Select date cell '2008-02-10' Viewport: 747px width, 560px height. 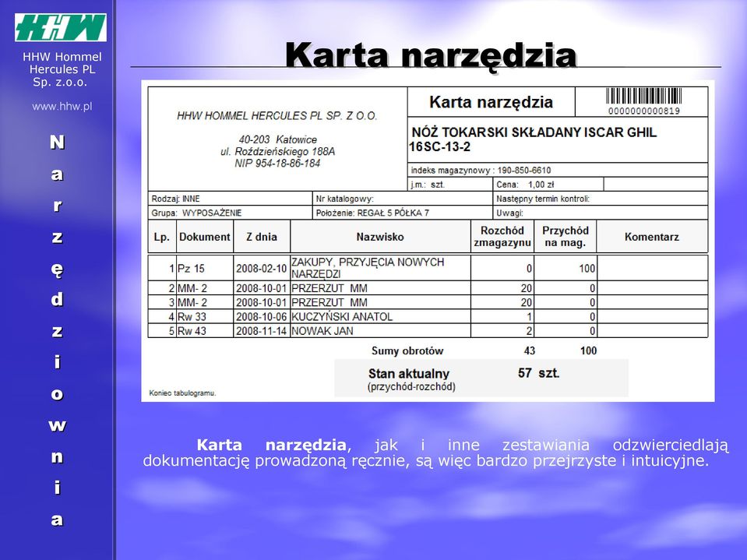262,268
